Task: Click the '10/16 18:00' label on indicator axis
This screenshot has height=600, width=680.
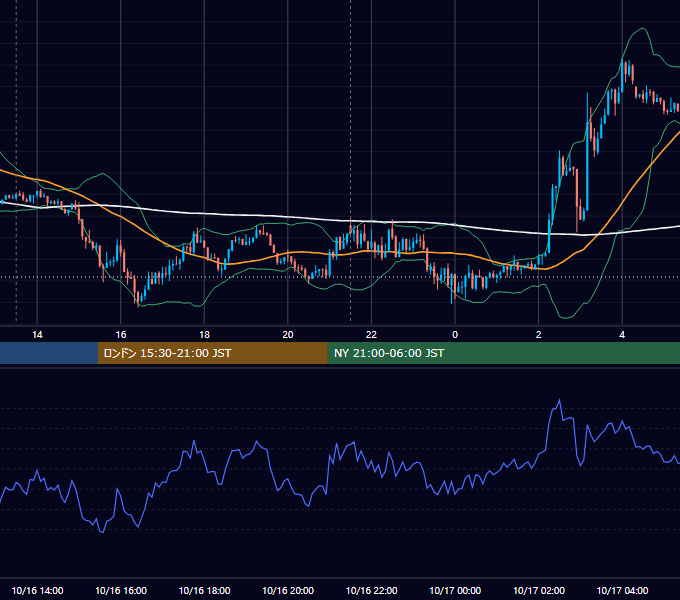Action: tap(204, 590)
